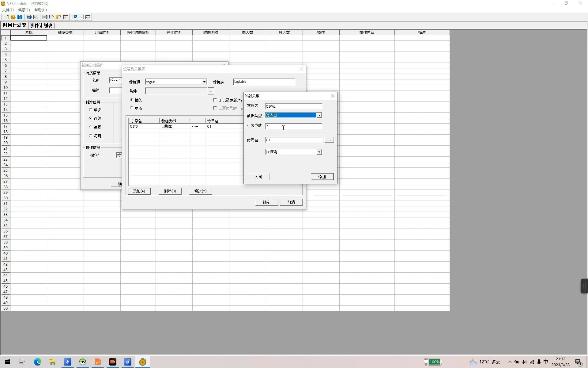Click the Paste toolbar icon

[58, 17]
